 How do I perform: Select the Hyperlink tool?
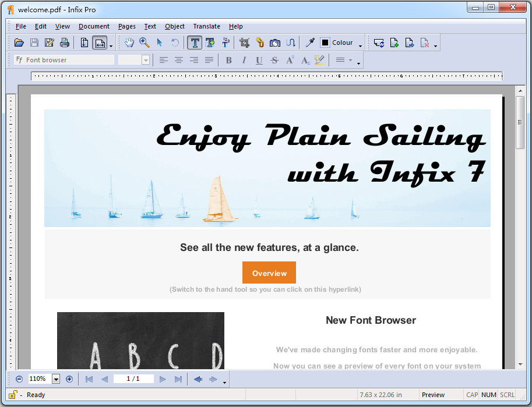tap(260, 42)
